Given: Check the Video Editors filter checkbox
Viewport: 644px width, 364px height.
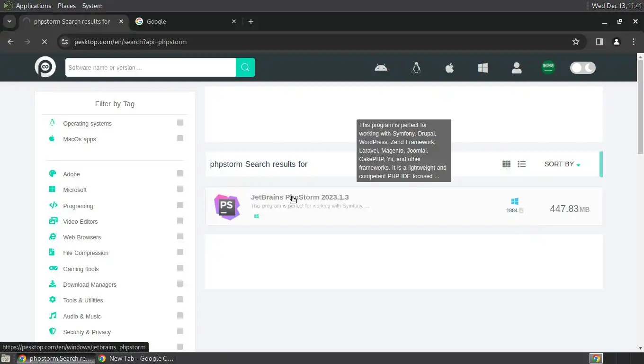Looking at the screenshot, I should (x=180, y=221).
